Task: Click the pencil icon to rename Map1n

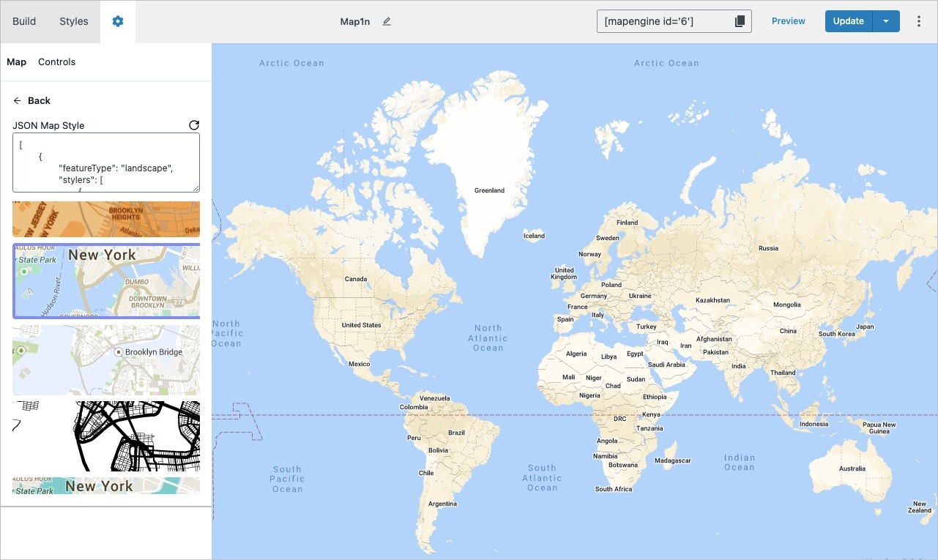Action: (387, 21)
